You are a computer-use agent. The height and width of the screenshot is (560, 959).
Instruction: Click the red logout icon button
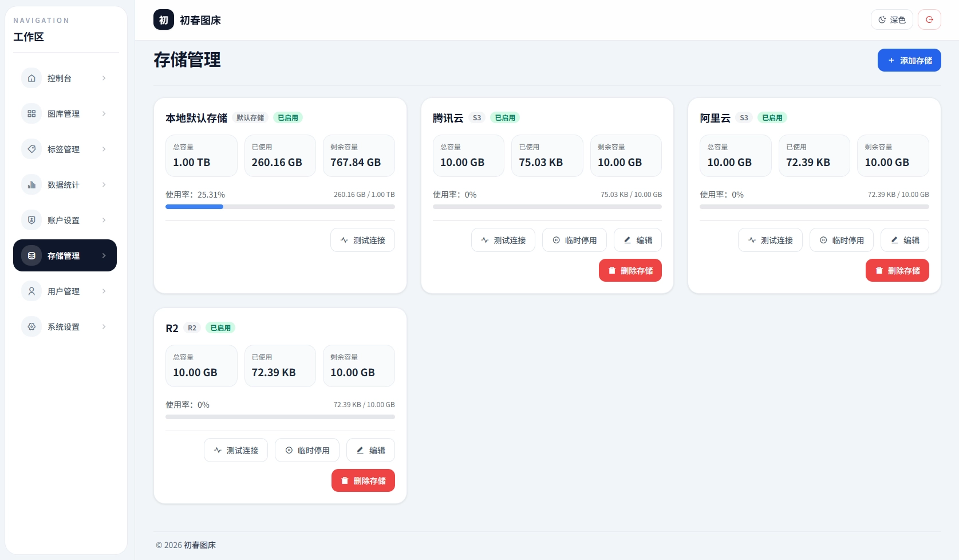929,19
